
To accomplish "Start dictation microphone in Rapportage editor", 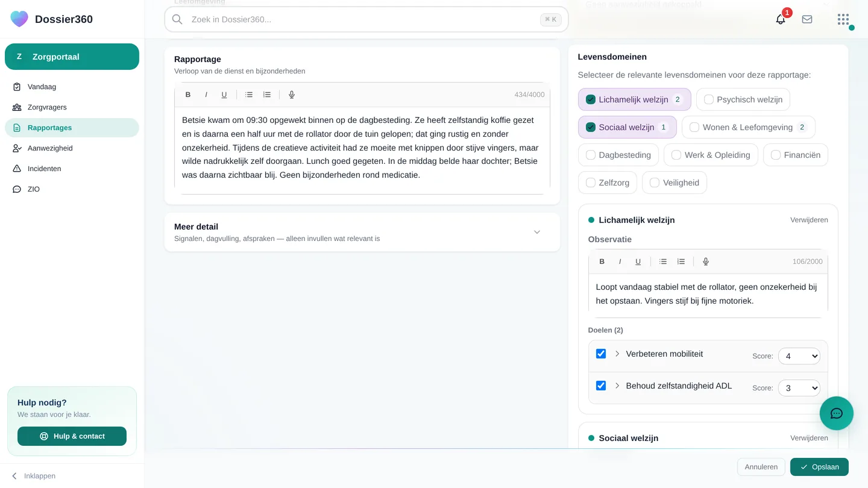I will 292,95.
